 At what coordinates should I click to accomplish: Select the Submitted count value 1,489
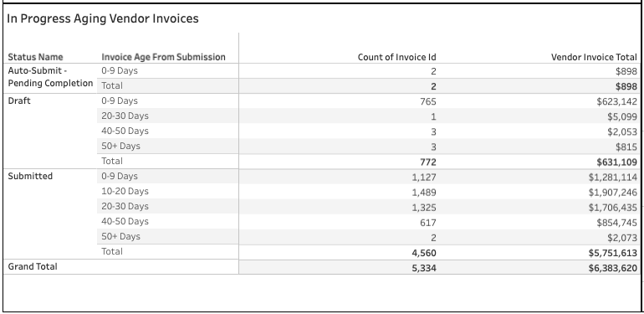(424, 192)
